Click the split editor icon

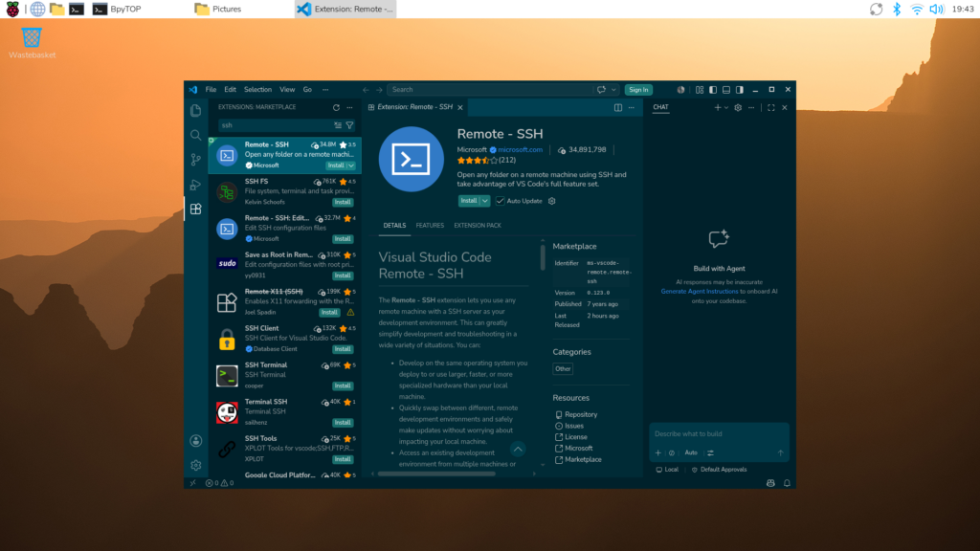pyautogui.click(x=617, y=107)
